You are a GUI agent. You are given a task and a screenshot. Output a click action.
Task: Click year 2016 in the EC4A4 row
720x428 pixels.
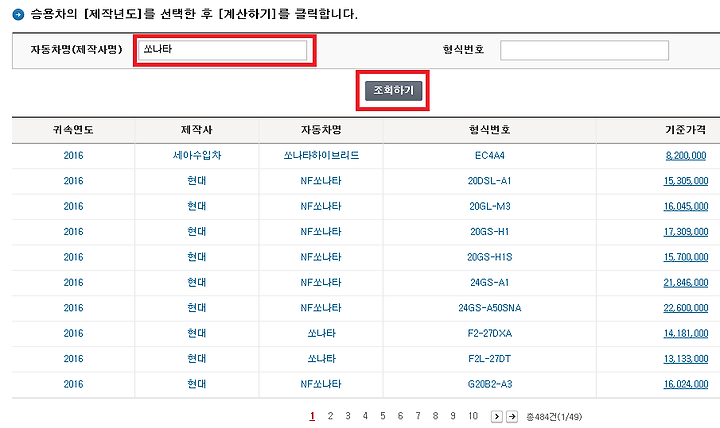[x=73, y=156]
